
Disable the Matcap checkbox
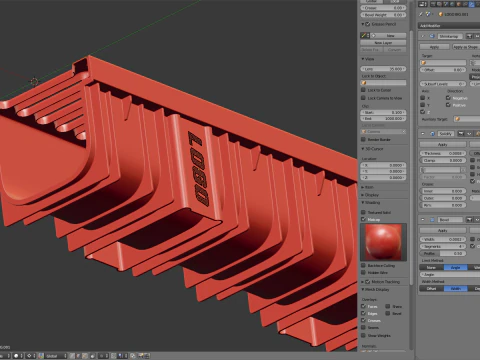coord(363,219)
